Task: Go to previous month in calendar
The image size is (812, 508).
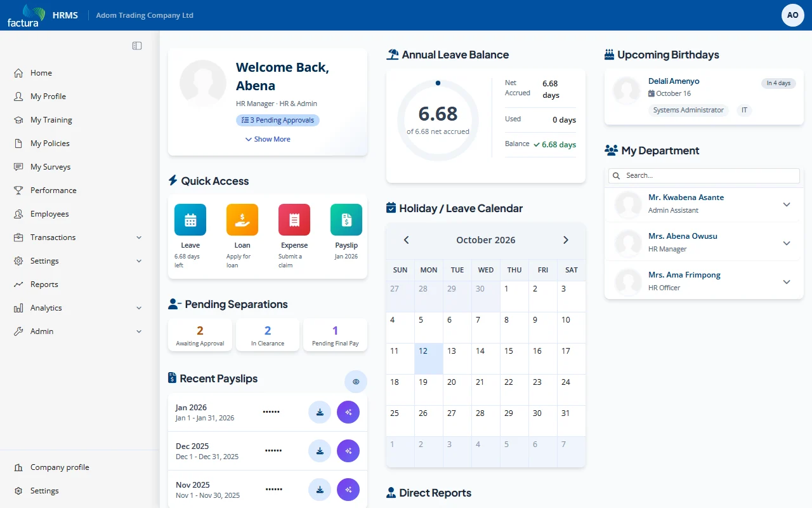Action: (x=407, y=240)
